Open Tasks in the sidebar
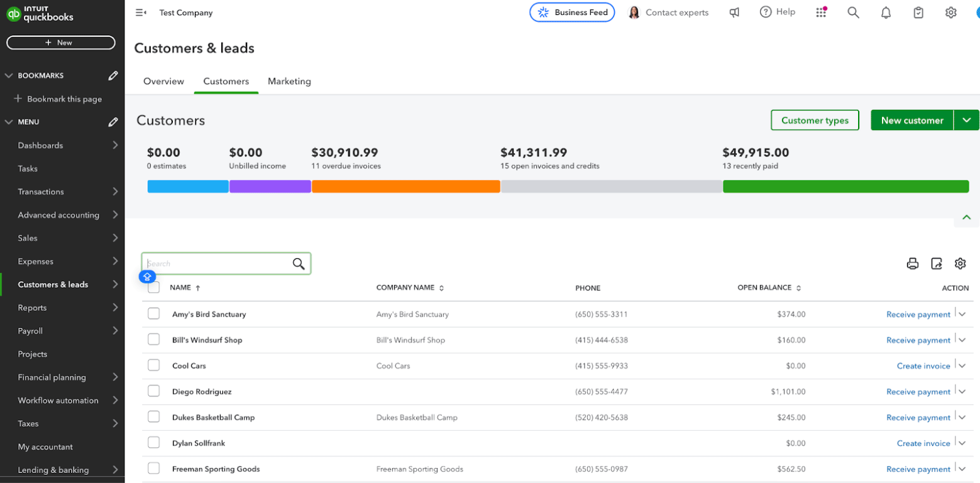This screenshot has height=483, width=980. pyautogui.click(x=28, y=168)
